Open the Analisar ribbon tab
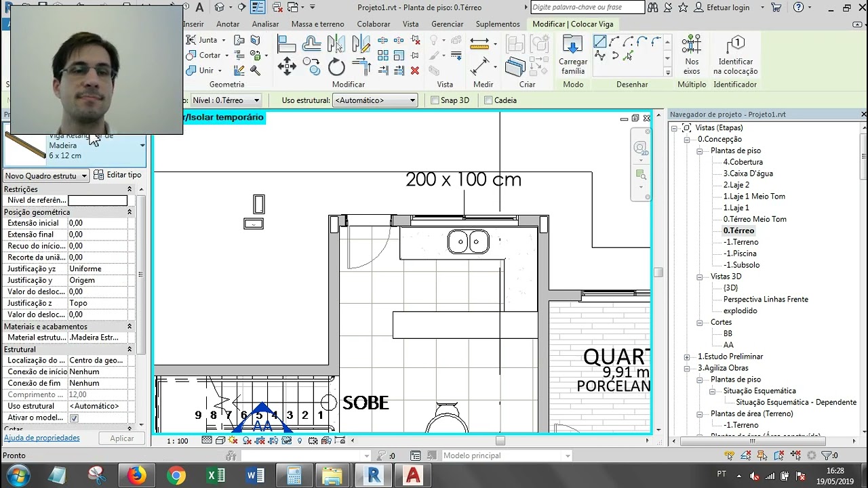868x488 pixels. pyautogui.click(x=265, y=24)
